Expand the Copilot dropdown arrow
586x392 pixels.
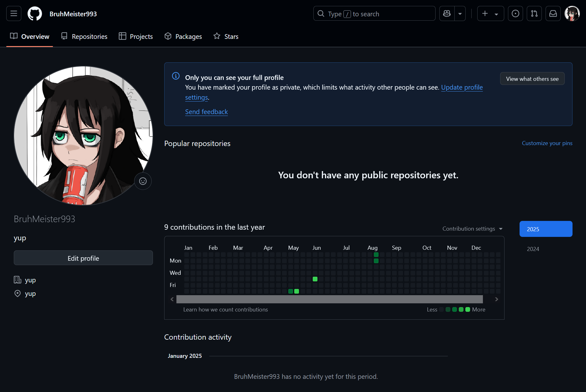point(460,13)
